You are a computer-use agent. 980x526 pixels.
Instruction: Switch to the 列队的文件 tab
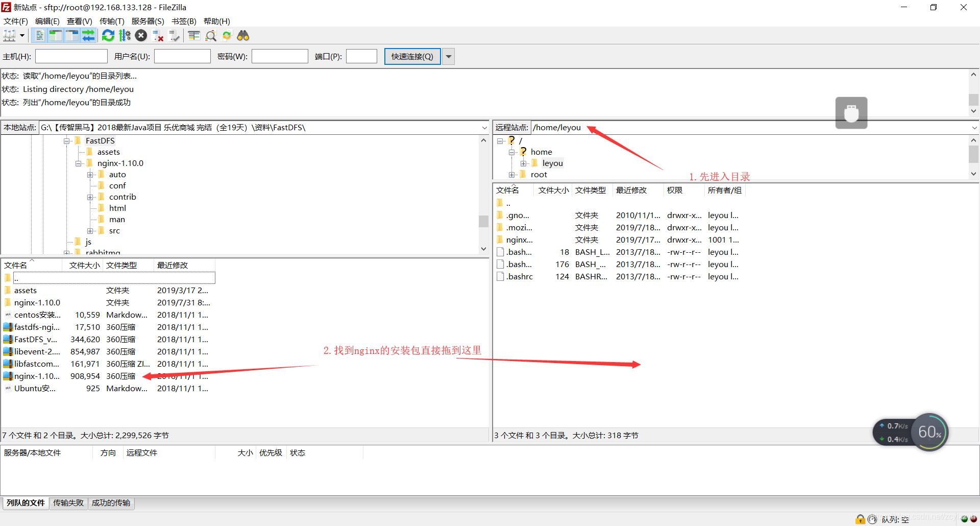26,503
